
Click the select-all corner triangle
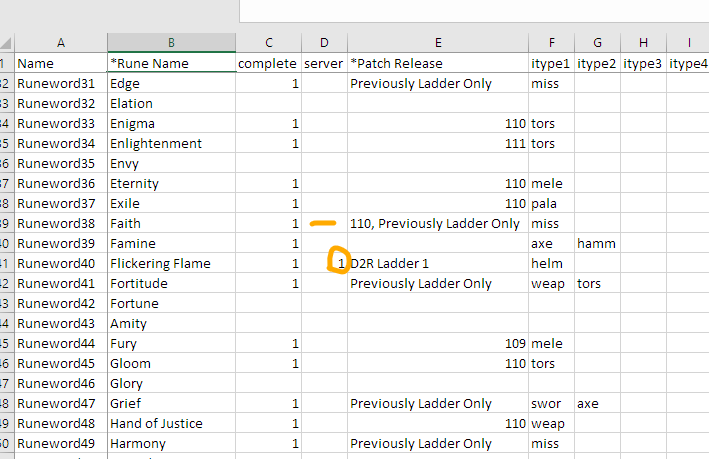tap(6, 43)
